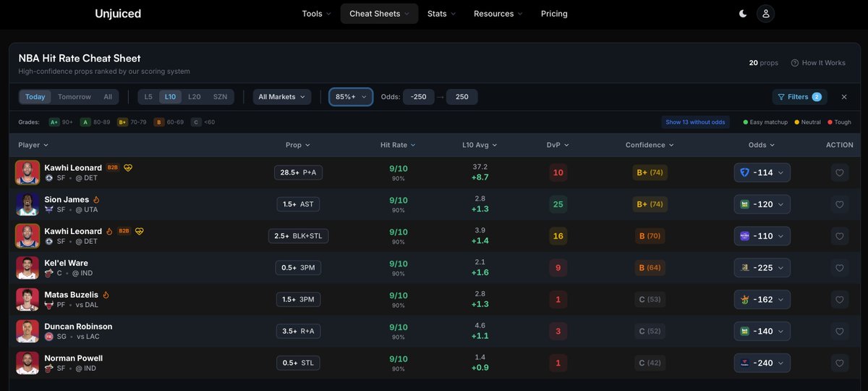Sort by the L10 Avg column header
This screenshot has height=391, width=868.
(x=480, y=145)
